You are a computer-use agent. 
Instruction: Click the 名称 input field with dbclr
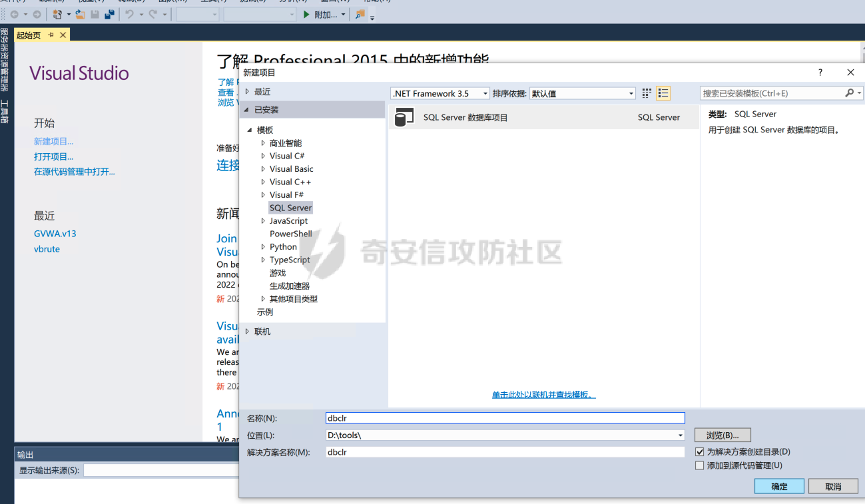tap(505, 418)
